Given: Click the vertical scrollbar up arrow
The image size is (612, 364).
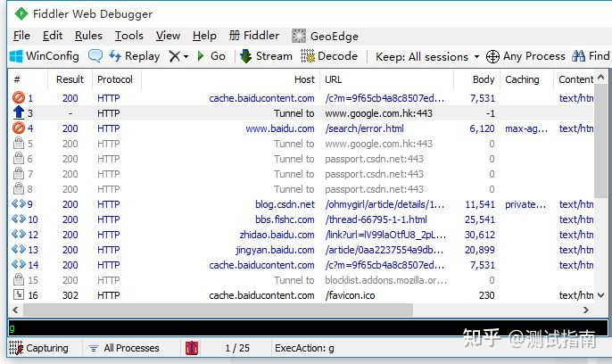Looking at the screenshot, I should (601, 78).
